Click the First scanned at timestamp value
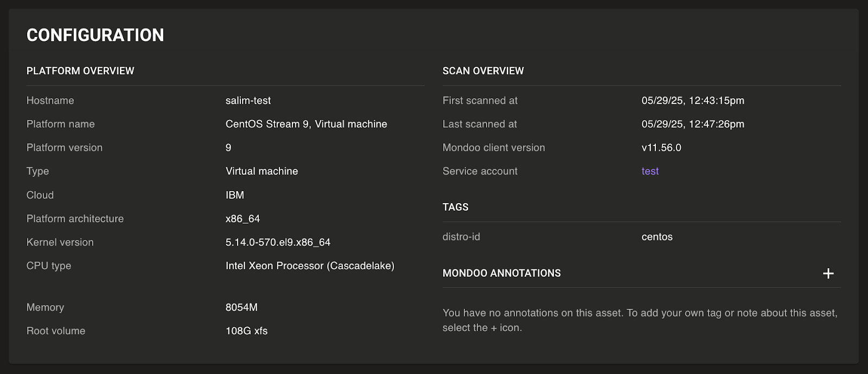 pyautogui.click(x=693, y=100)
